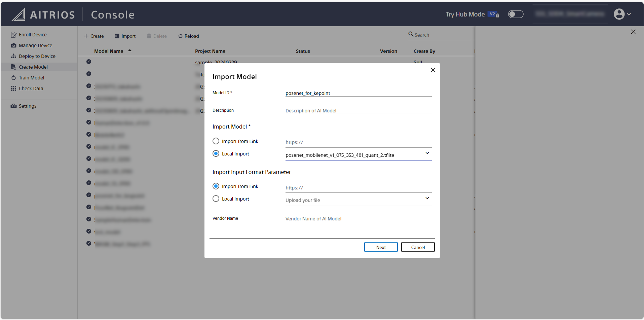
Task: Expand the posenet tflite file dropdown
Action: [427, 153]
